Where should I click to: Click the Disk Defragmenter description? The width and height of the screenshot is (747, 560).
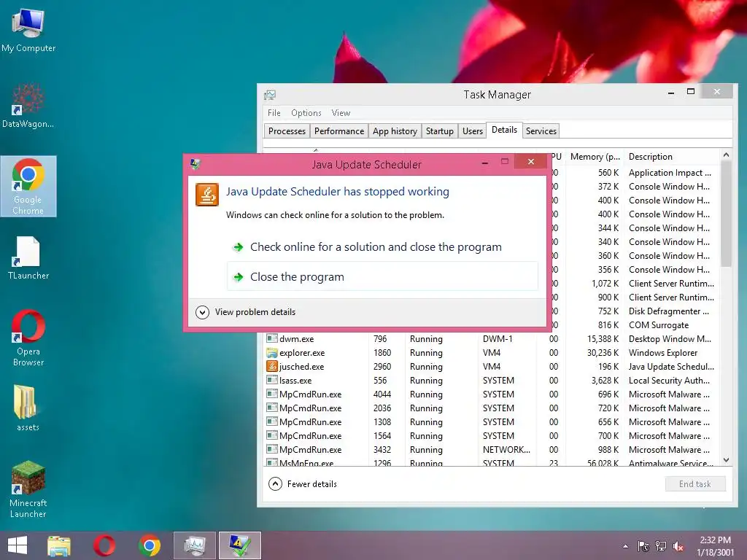(x=668, y=311)
